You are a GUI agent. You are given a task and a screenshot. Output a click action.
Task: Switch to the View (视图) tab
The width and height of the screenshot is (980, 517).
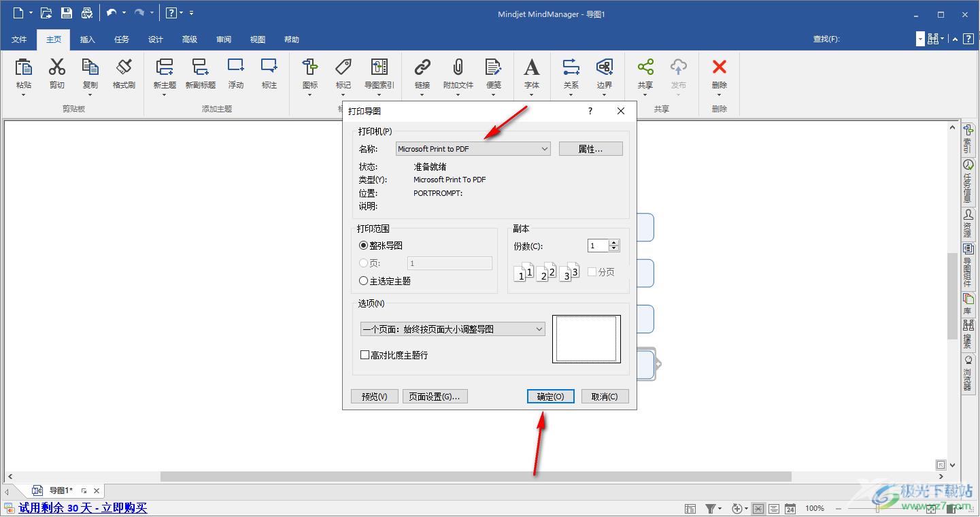coord(258,39)
